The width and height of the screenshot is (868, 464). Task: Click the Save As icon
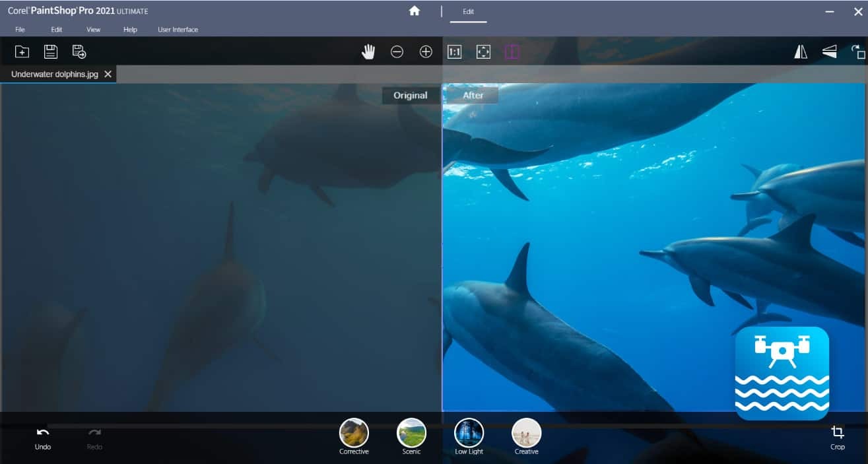click(x=79, y=52)
